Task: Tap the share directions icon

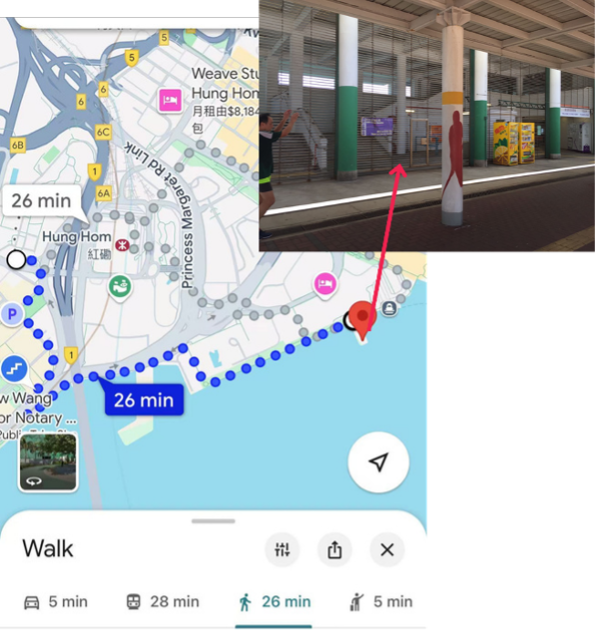Action: (x=336, y=552)
